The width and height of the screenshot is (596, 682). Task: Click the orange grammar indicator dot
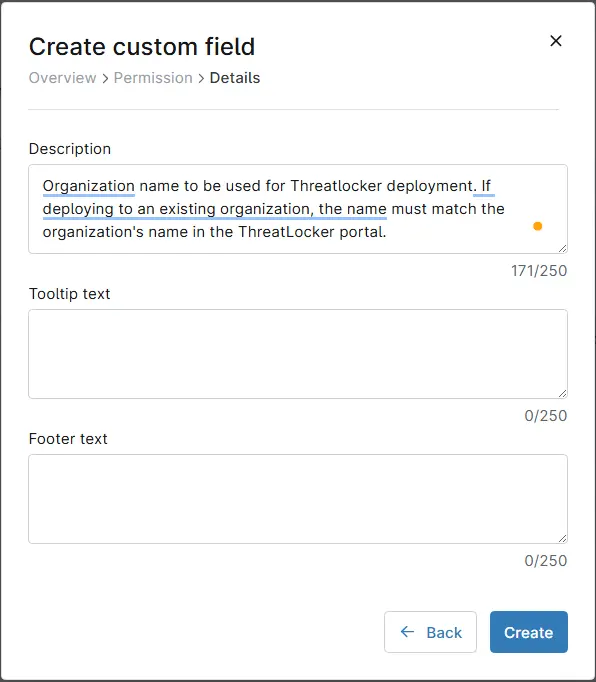pyautogui.click(x=538, y=226)
